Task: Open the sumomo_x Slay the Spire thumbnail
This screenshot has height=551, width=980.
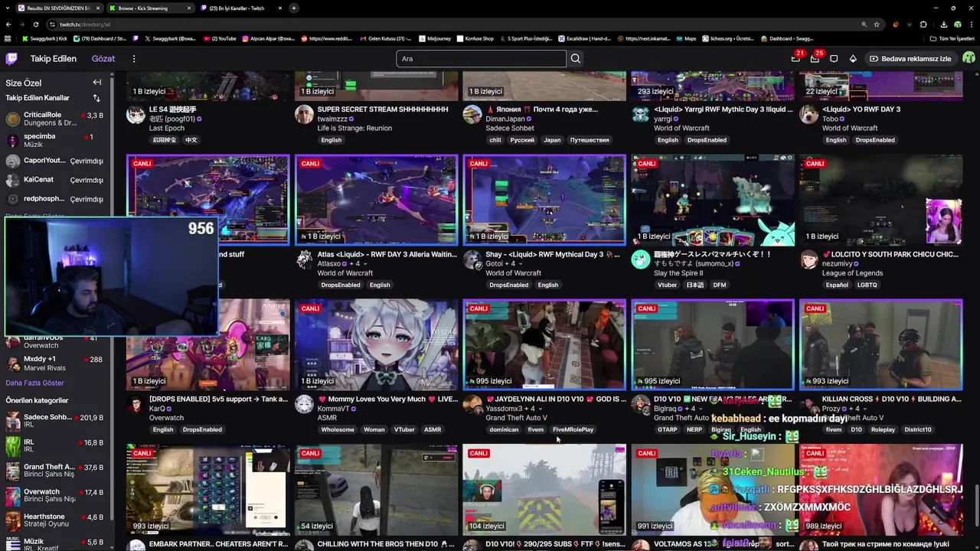Action: [713, 200]
